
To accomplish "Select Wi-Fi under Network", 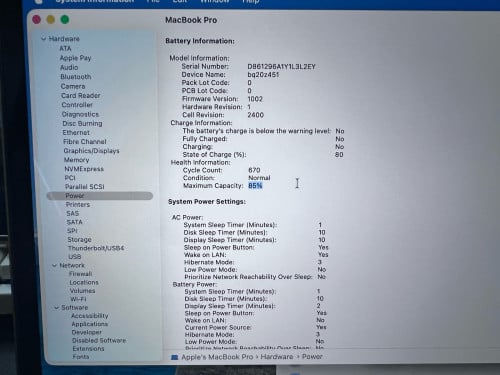I will coord(78,299).
